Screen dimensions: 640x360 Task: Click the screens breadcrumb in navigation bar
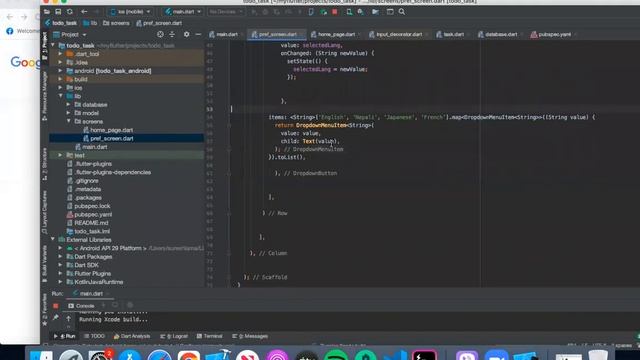(116, 23)
